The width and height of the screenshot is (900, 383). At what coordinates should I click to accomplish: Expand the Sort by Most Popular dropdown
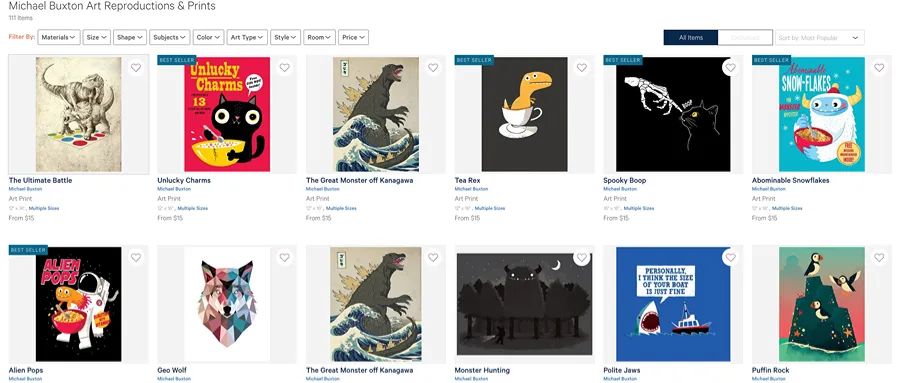pos(820,37)
